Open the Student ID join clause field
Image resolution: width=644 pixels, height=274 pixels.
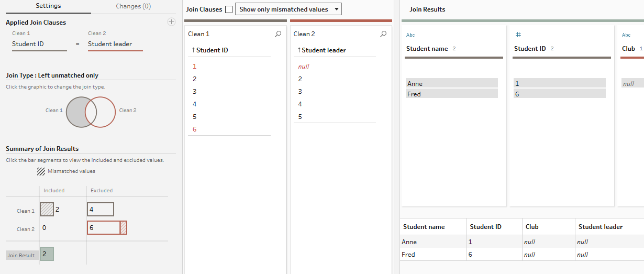coord(39,44)
